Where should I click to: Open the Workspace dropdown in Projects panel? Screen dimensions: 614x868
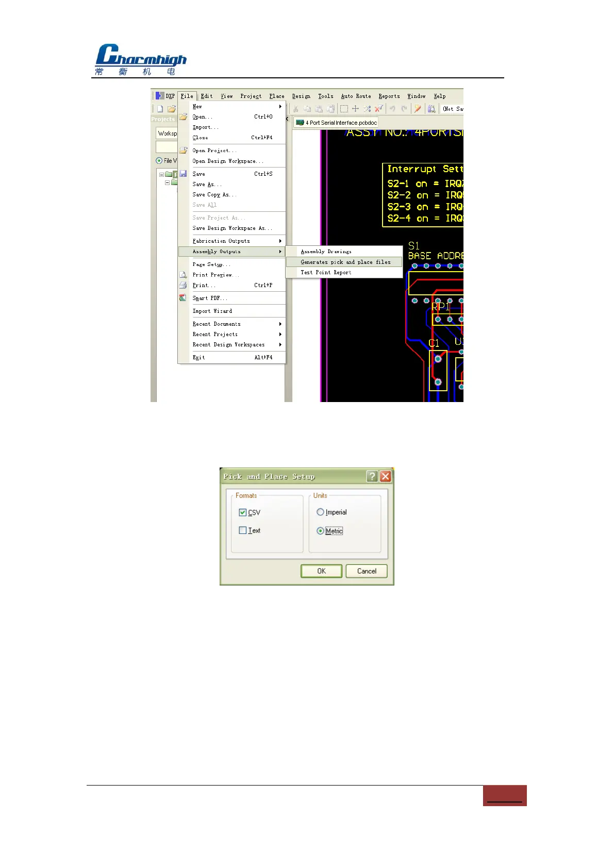tap(167, 133)
